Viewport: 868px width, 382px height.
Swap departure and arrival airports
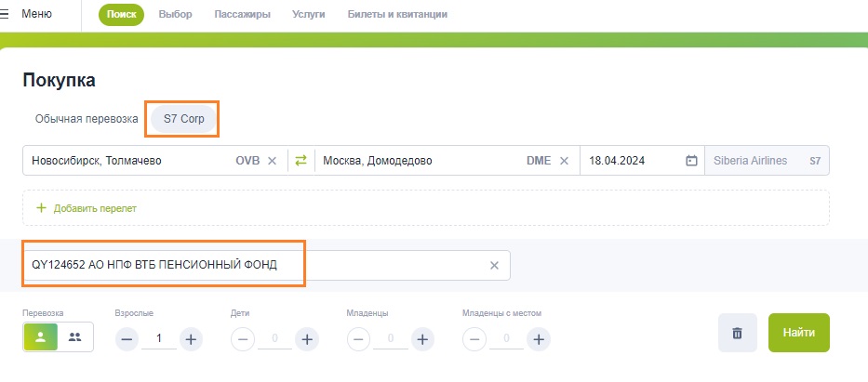(300, 161)
